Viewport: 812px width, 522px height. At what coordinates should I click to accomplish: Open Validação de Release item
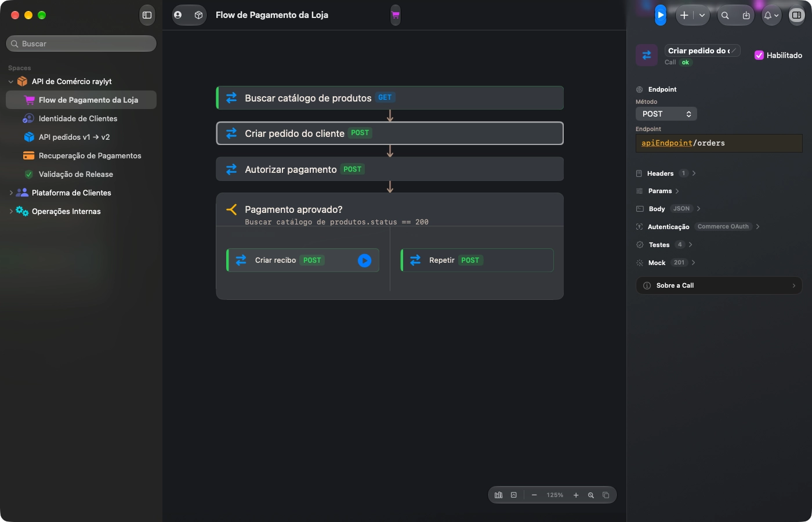point(81,174)
